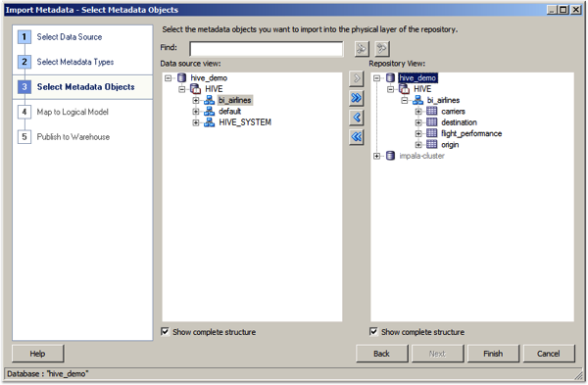Viewport: 588px width, 385px height.
Task: Select the origin table label
Action: 450,145
